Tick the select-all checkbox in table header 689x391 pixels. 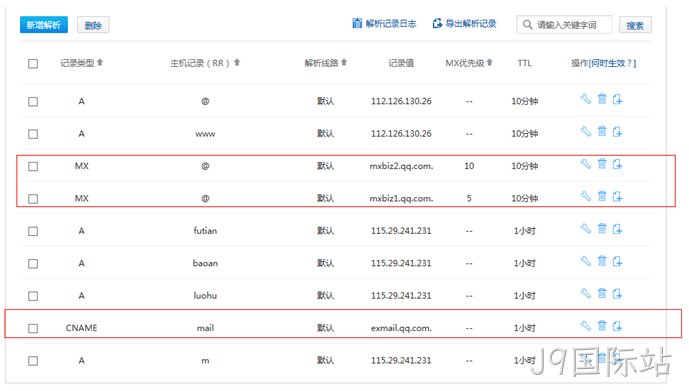coord(33,64)
